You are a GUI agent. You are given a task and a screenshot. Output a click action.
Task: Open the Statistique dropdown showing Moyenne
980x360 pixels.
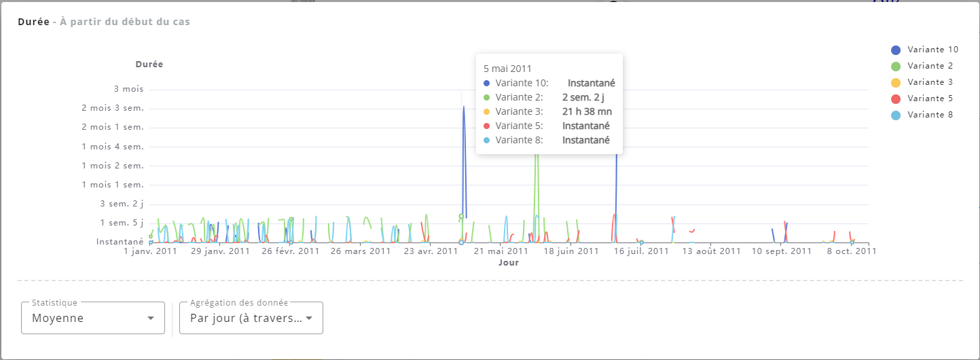click(x=93, y=318)
